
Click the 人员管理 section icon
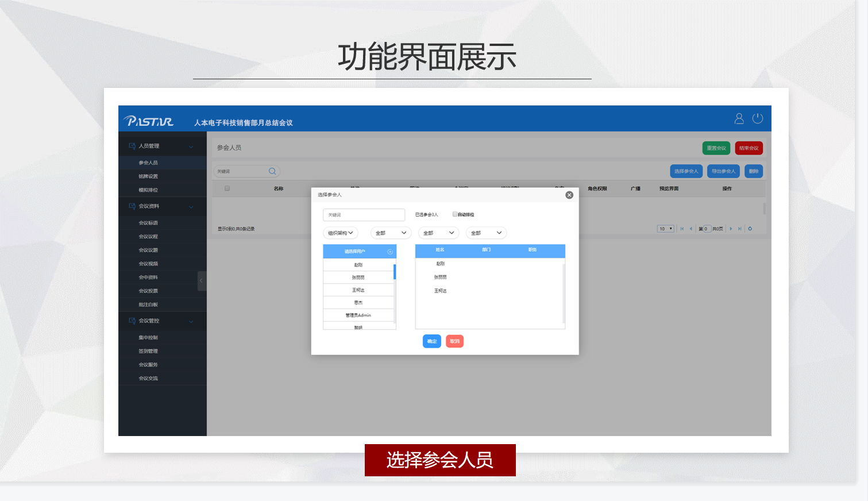click(x=132, y=146)
